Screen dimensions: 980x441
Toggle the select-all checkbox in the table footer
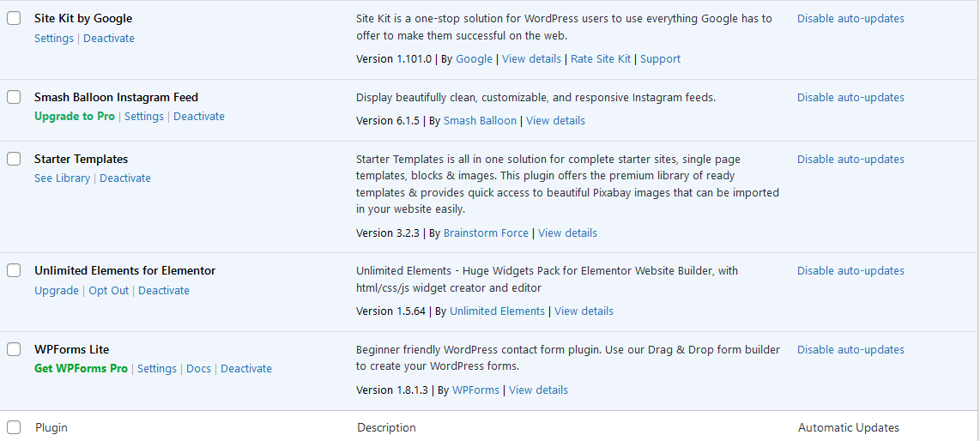click(x=14, y=427)
